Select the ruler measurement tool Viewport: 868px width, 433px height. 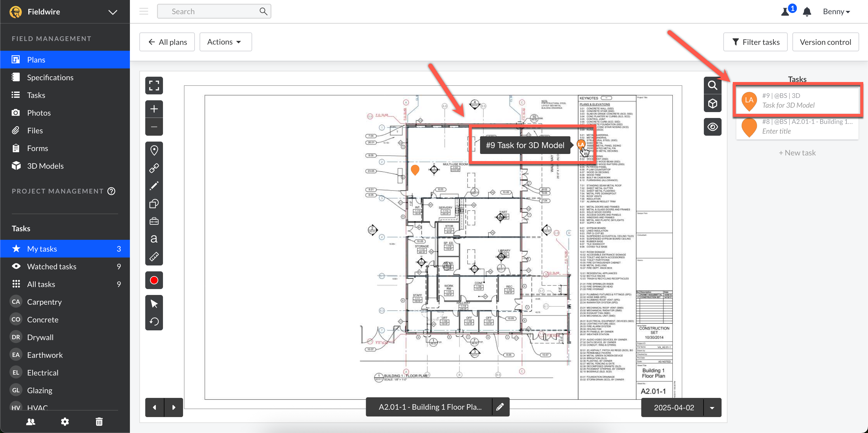(154, 257)
